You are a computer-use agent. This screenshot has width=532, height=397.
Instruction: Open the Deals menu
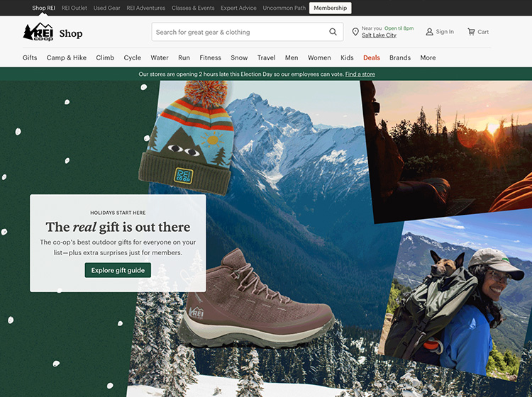pyautogui.click(x=372, y=57)
